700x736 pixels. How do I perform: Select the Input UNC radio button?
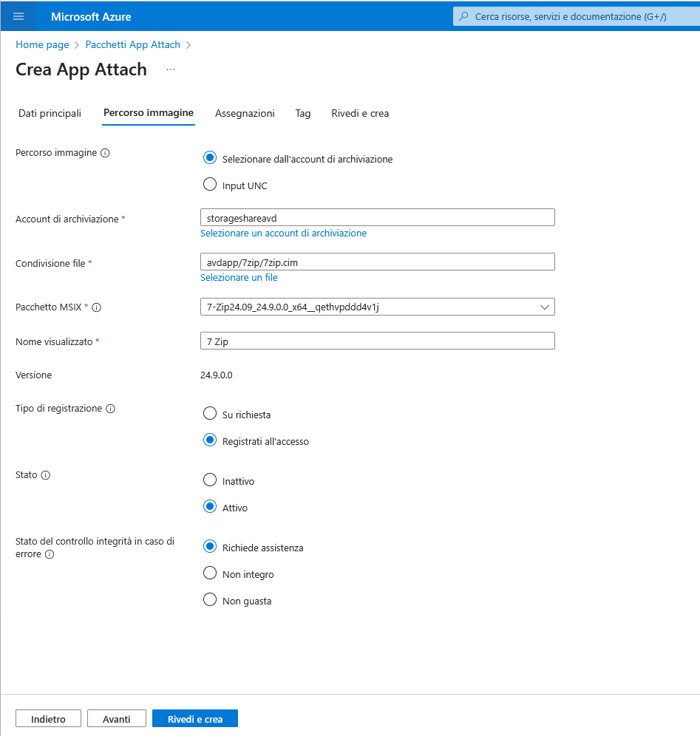[210, 184]
